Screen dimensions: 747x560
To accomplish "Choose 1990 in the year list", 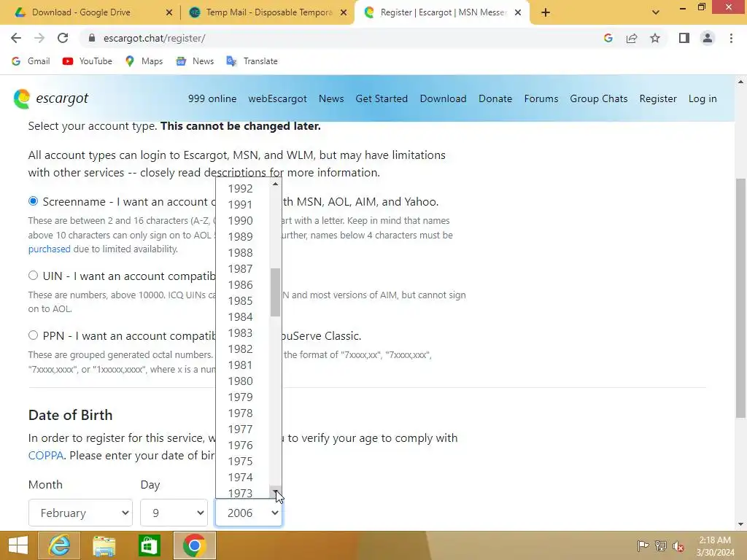I will [243, 220].
